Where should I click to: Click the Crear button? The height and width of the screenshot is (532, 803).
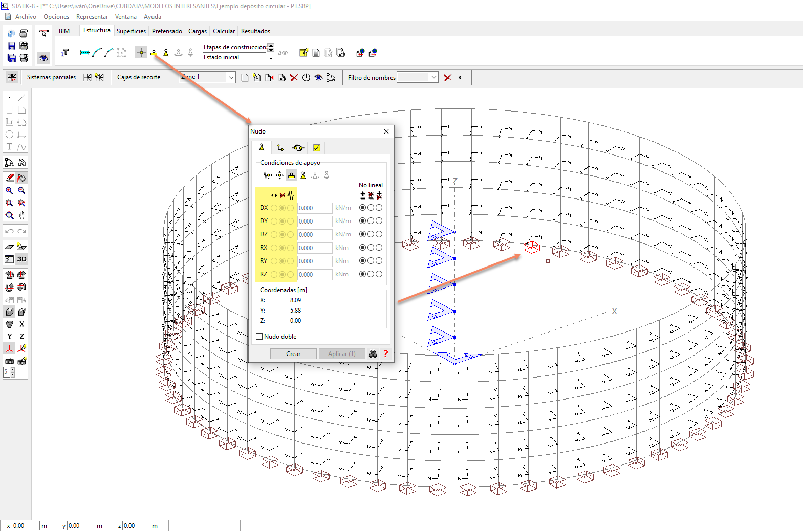[x=293, y=354]
